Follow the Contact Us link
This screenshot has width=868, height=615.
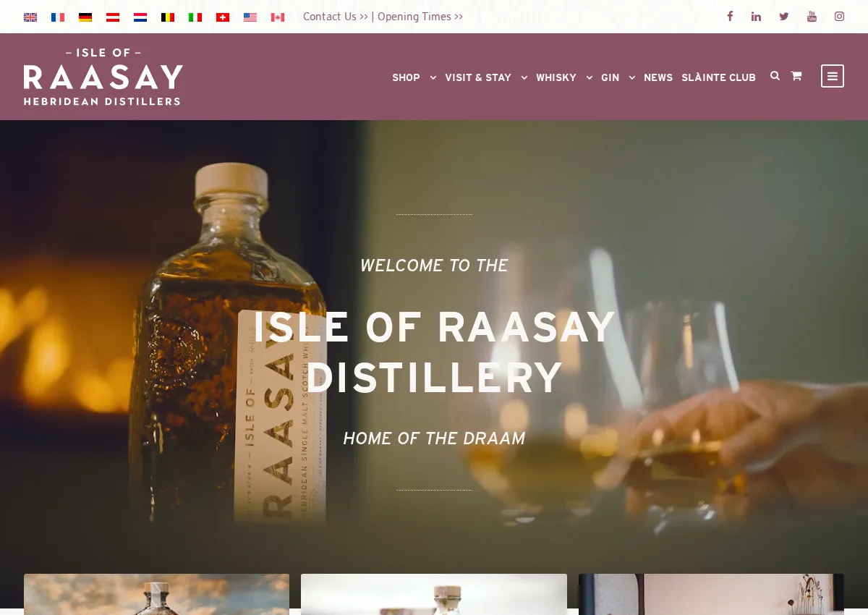point(336,17)
